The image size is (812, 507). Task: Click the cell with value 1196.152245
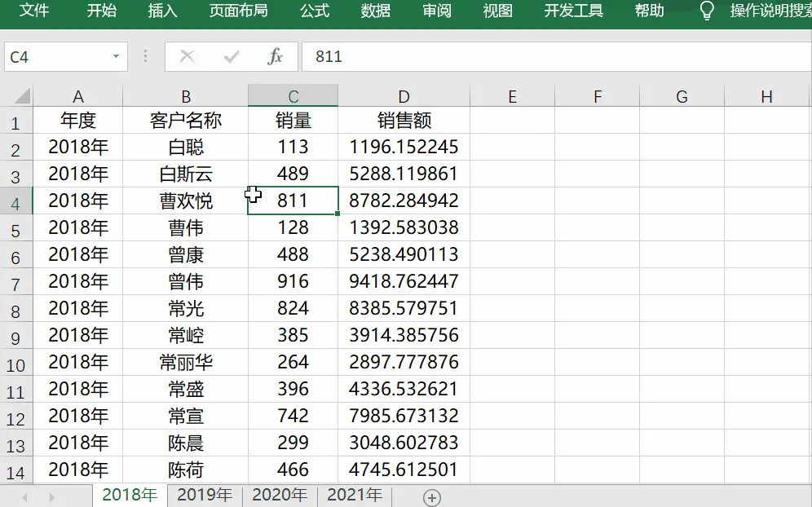(x=404, y=147)
